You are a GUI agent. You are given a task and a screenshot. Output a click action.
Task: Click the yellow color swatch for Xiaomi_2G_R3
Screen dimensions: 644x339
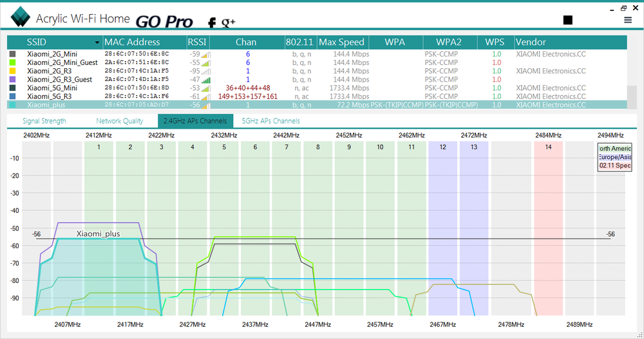(x=12, y=71)
